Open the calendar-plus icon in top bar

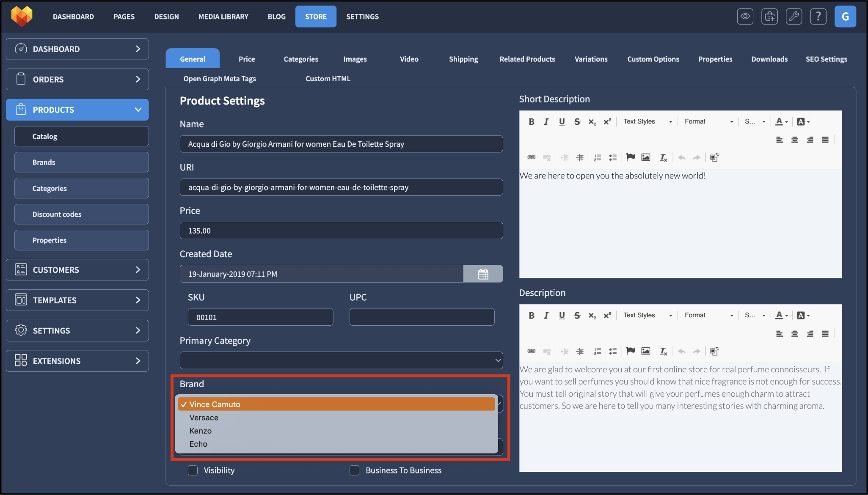(769, 16)
